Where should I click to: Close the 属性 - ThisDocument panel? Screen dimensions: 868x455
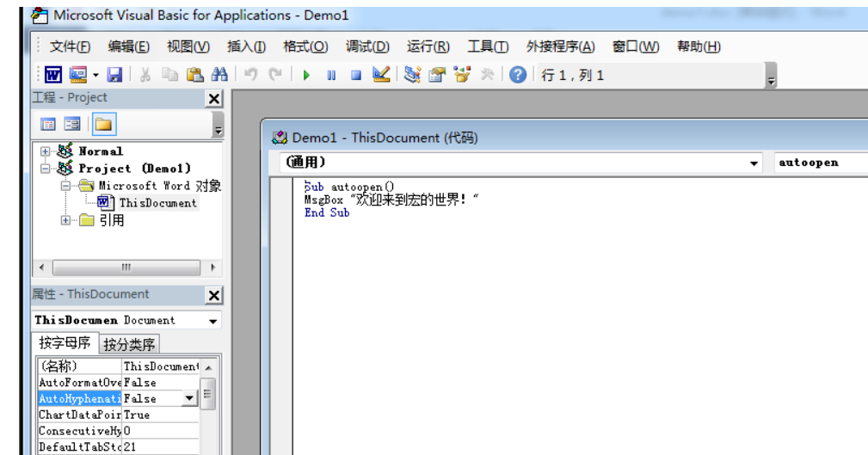pyautogui.click(x=213, y=295)
